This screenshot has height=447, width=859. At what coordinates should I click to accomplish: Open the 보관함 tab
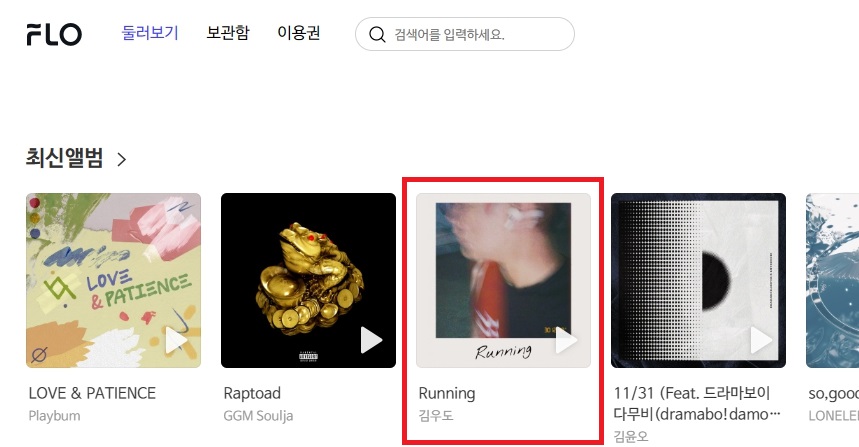point(228,33)
